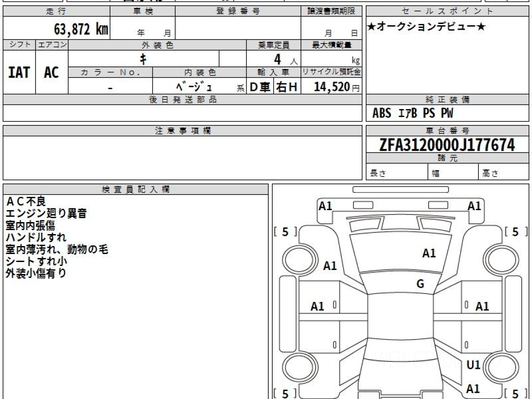Select the 登録番号 header
The height and width of the screenshot is (399, 532).
(x=238, y=12)
